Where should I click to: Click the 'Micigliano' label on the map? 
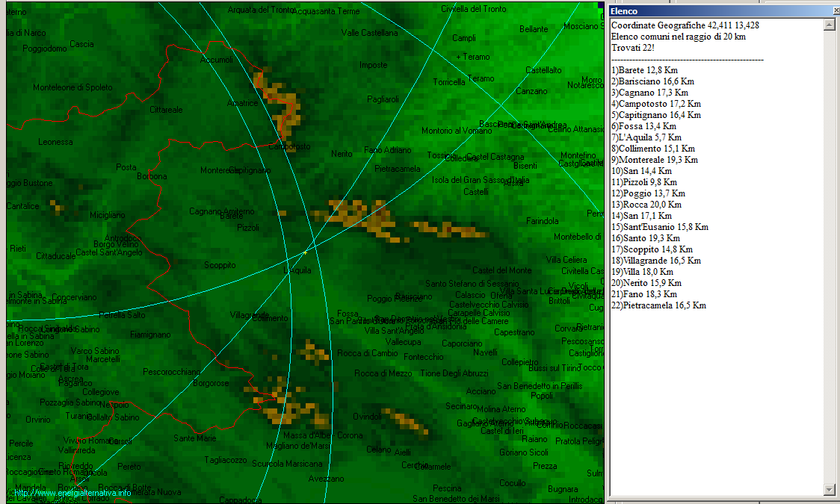tap(107, 215)
